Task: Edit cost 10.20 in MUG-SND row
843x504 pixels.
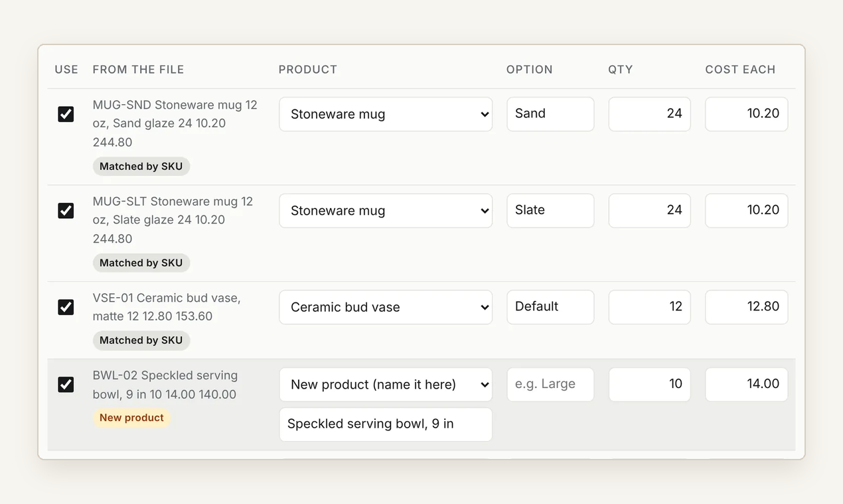Action: click(x=747, y=114)
